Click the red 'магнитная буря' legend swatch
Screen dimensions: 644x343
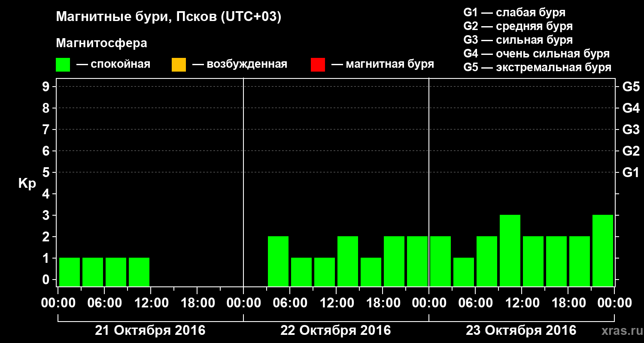(318, 65)
